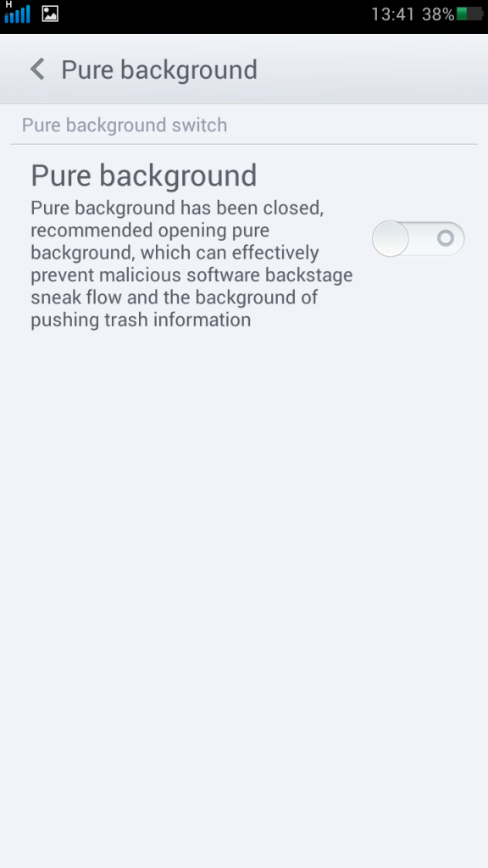
Task: Tap the 'pushing trash information' text line
Action: click(x=141, y=320)
